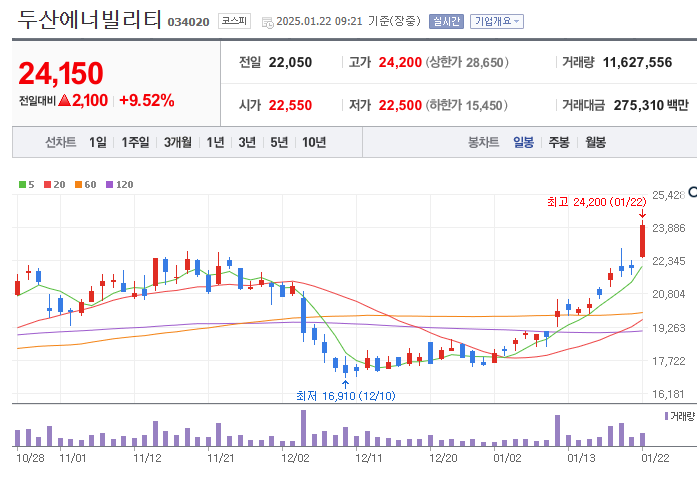Image resolution: width=697 pixels, height=478 pixels.
Task: Open the 기업개요 dropdown
Action: coord(497,21)
